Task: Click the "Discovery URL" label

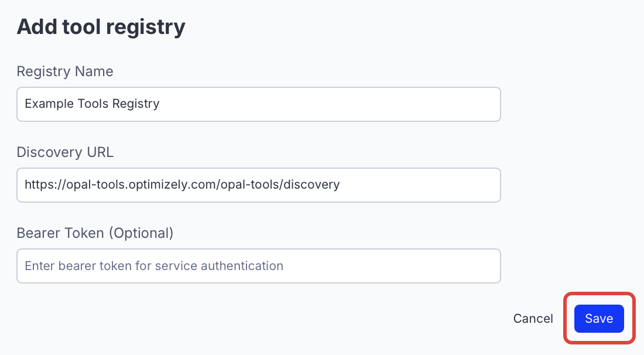Action: click(x=65, y=152)
